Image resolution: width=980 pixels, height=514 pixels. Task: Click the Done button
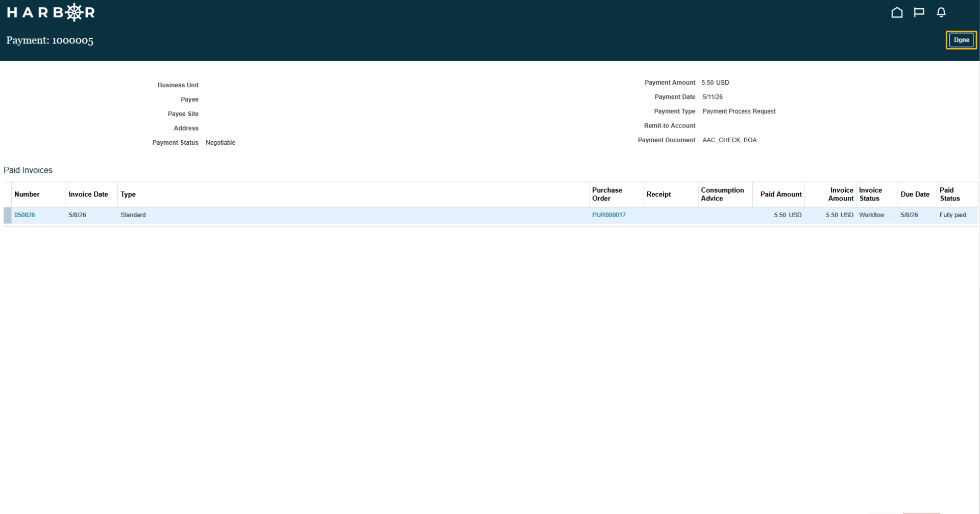pos(961,40)
